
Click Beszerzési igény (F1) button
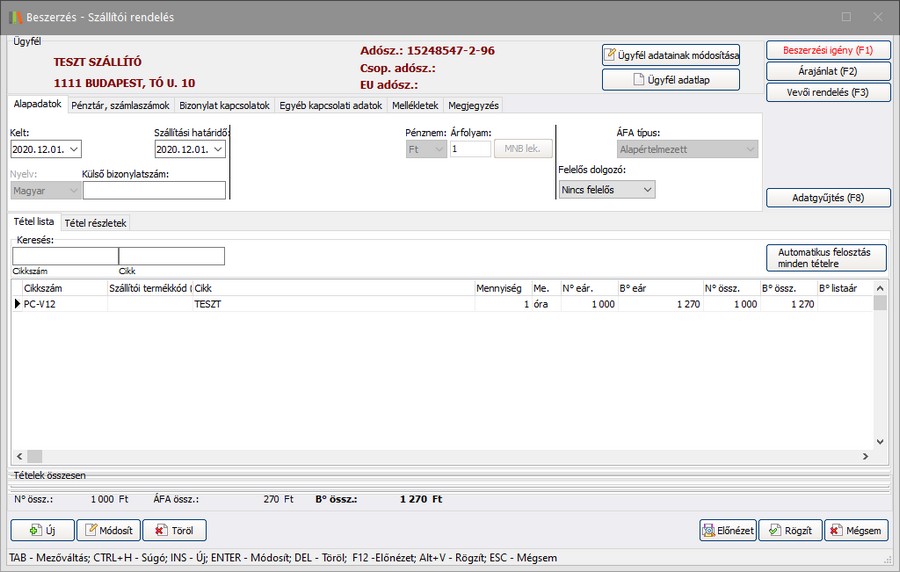(x=827, y=50)
